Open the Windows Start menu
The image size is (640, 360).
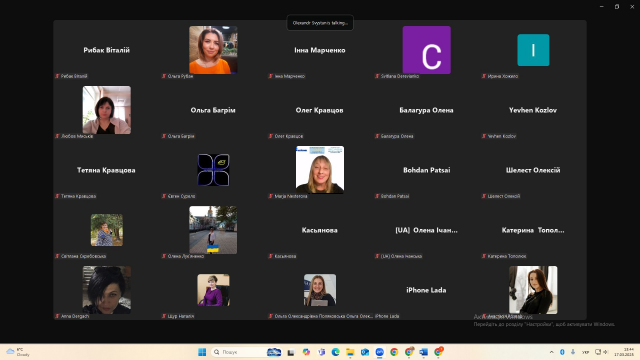pos(202,352)
